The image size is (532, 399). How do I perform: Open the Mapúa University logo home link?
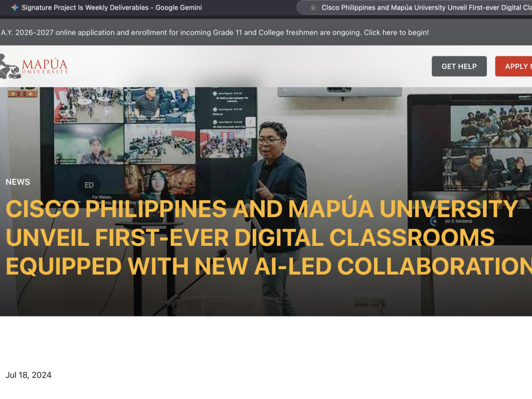tap(34, 66)
